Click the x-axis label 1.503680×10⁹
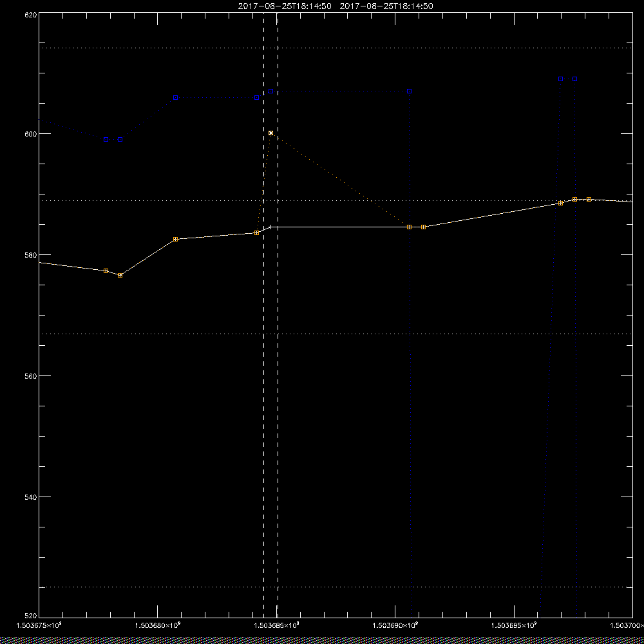The height and width of the screenshot is (644, 644). (x=158, y=625)
